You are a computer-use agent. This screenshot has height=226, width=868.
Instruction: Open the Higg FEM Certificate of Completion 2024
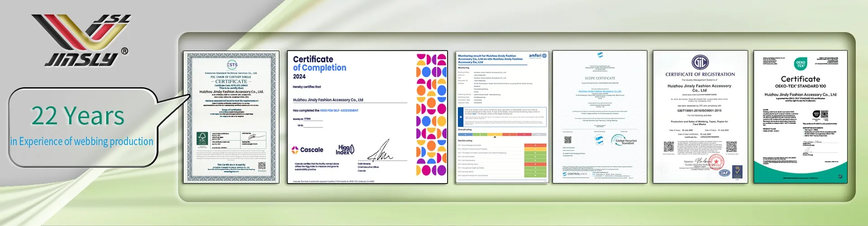(x=368, y=117)
